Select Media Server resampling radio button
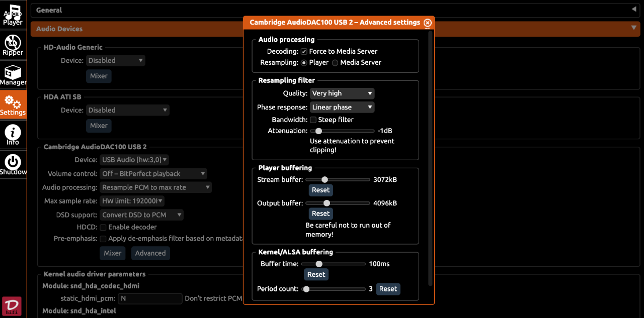This screenshot has height=318, width=644. tap(335, 63)
